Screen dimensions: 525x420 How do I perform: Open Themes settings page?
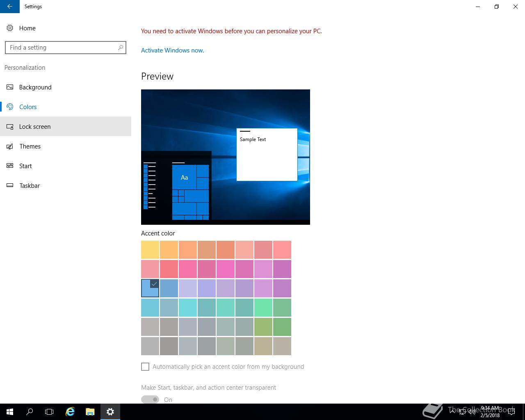(x=66, y=146)
